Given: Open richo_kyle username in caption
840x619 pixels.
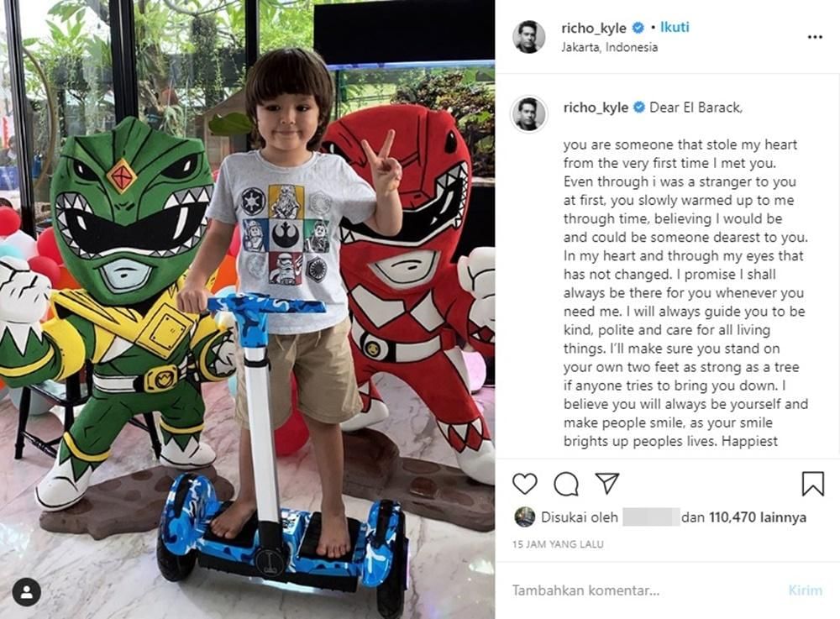Looking at the screenshot, I should 596,108.
